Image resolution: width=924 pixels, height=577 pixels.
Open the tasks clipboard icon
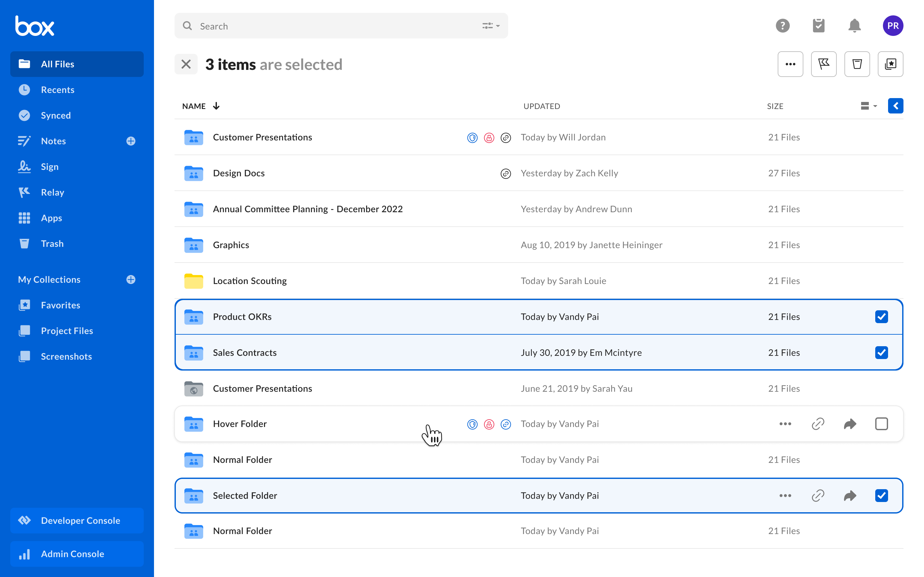click(x=818, y=26)
